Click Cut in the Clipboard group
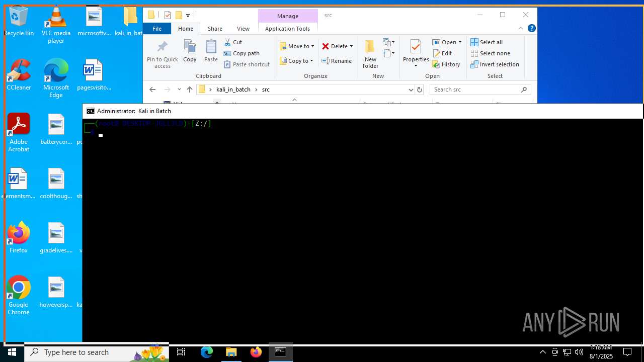 tap(233, 42)
